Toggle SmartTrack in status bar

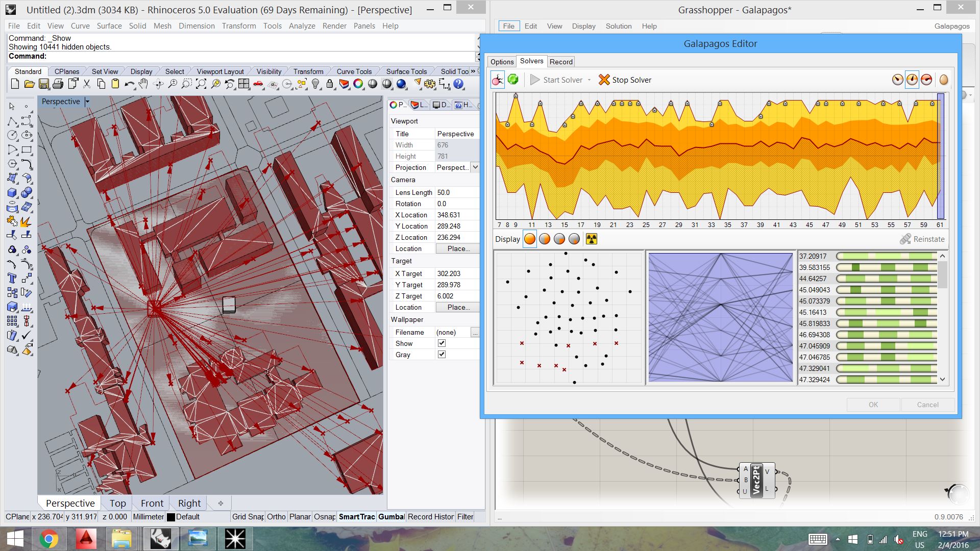point(357,517)
